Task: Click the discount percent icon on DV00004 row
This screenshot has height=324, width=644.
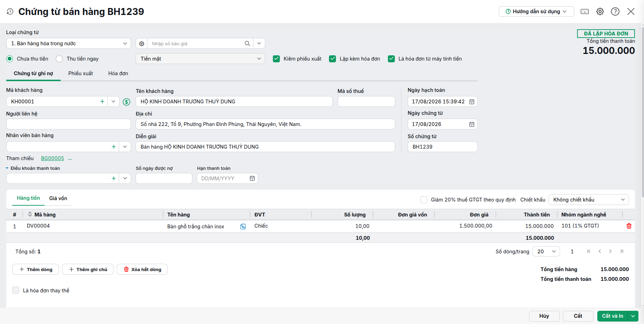Action: [x=243, y=227]
